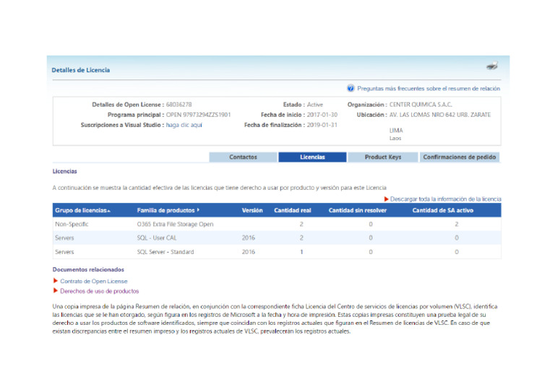Click red arrow beside Derechos de uso de productos

click(x=55, y=290)
